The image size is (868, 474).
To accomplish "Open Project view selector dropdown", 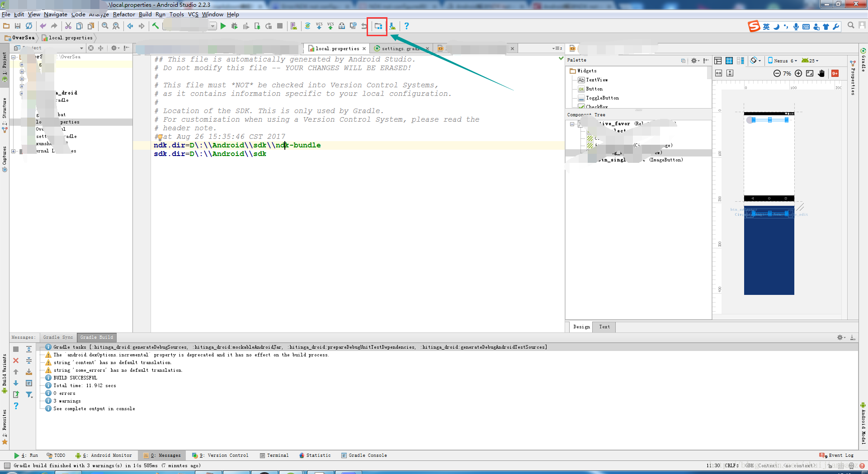I will click(81, 48).
